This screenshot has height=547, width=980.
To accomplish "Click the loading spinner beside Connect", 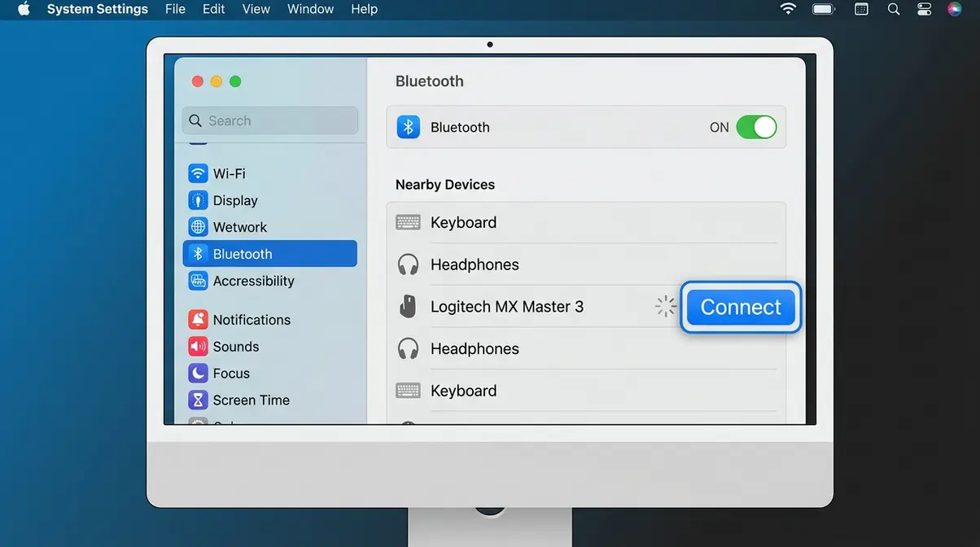I will (x=666, y=306).
